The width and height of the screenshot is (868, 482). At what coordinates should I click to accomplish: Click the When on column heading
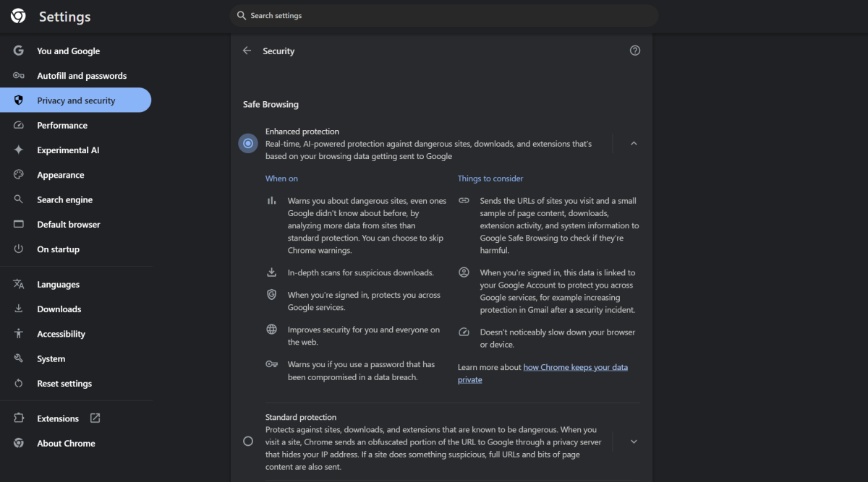point(281,178)
